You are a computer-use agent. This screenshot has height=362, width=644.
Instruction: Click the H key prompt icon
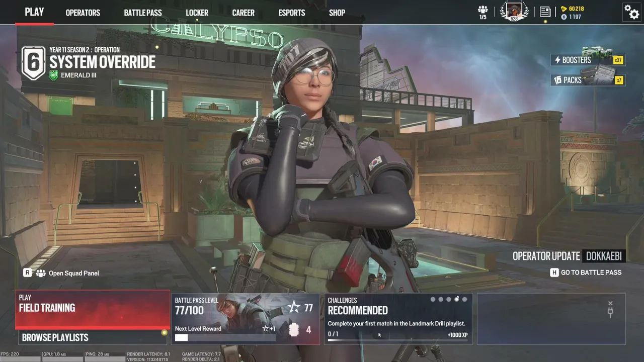point(554,273)
